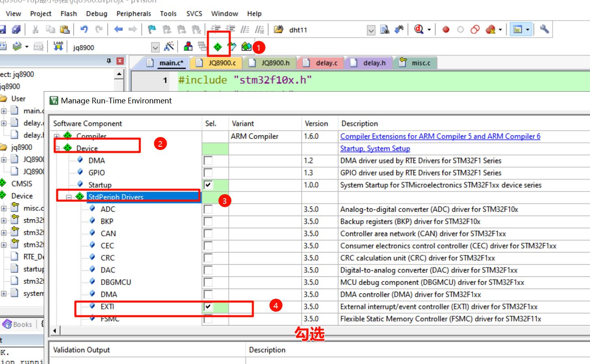Switch to the delay.h editor tab
Viewport: 590px width, 364px height.
coord(369,63)
